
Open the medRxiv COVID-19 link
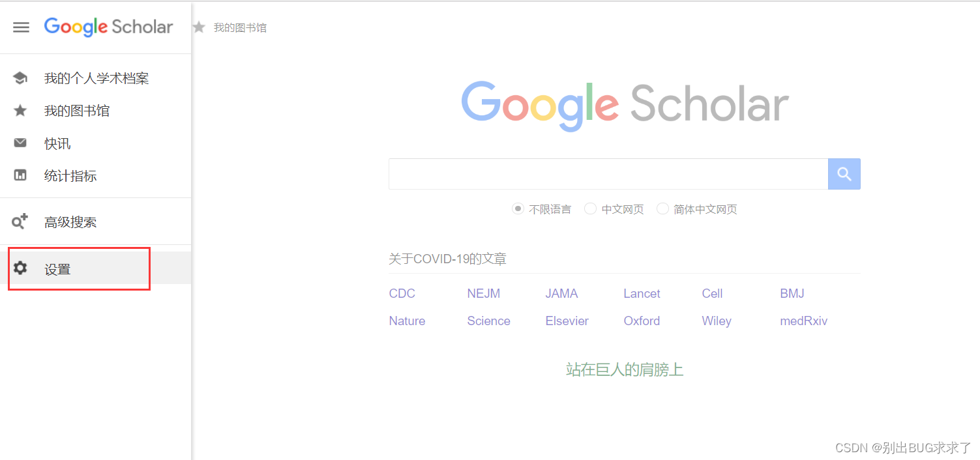(x=804, y=321)
